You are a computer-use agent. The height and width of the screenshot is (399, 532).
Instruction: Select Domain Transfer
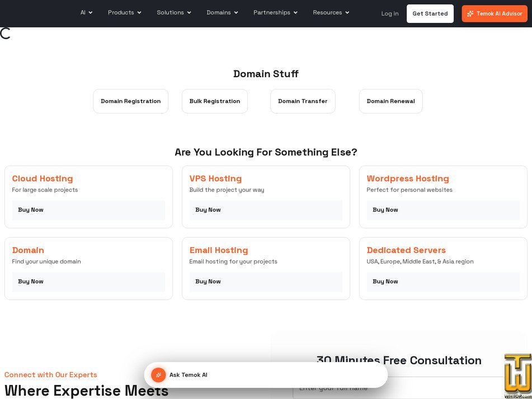point(303,101)
